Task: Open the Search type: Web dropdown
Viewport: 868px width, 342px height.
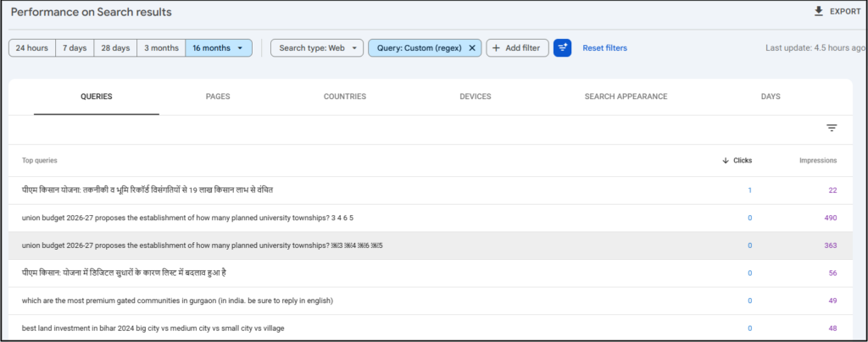Action: pyautogui.click(x=317, y=48)
